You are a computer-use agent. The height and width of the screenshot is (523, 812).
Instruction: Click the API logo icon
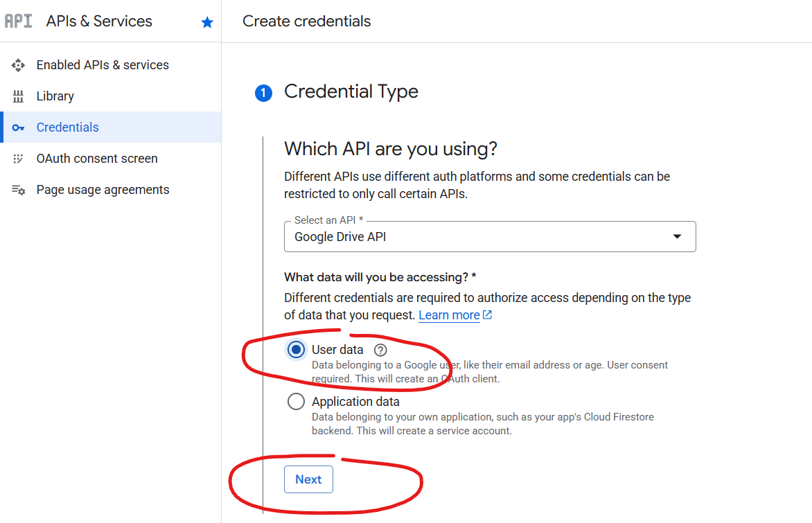coord(18,21)
